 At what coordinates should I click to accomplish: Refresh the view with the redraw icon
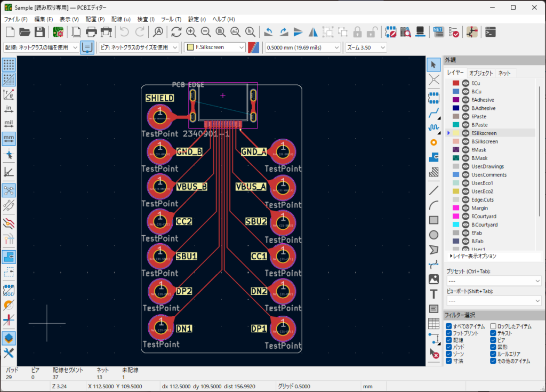(176, 31)
